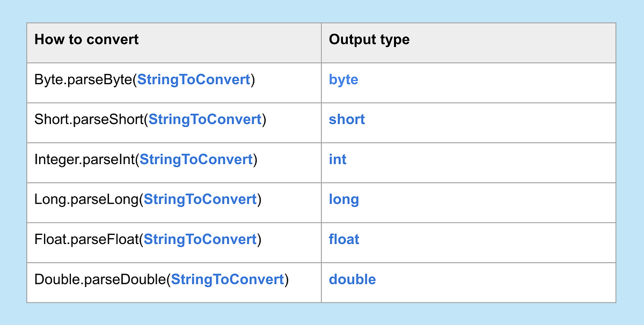644x325 pixels.
Task: Click StringToConvert in the parseInt row
Action: click(x=196, y=159)
